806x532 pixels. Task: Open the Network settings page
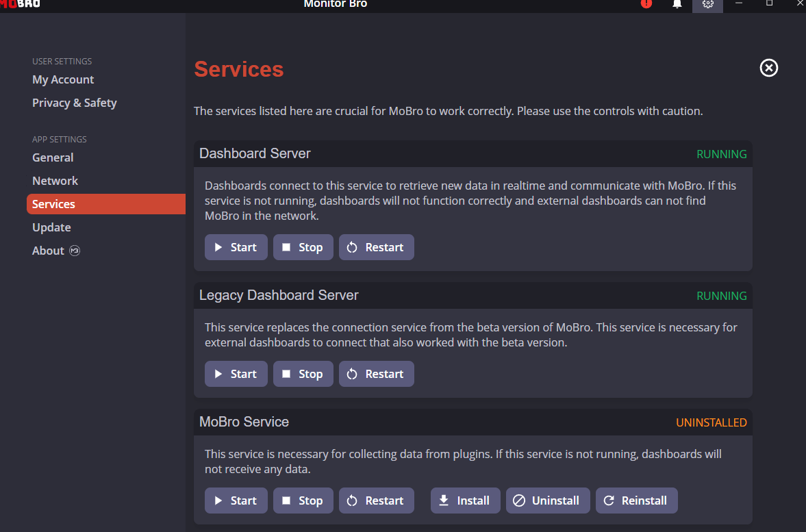coord(55,181)
